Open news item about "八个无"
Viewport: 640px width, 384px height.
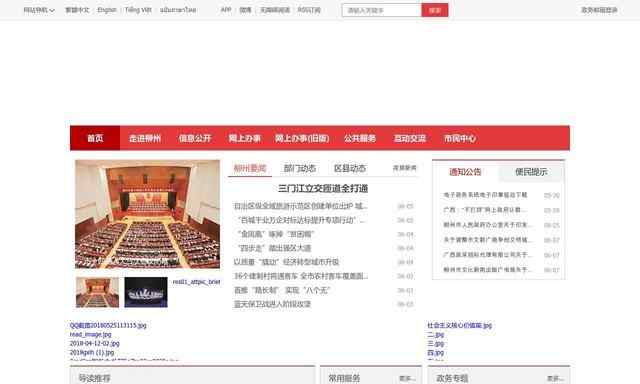click(282, 290)
